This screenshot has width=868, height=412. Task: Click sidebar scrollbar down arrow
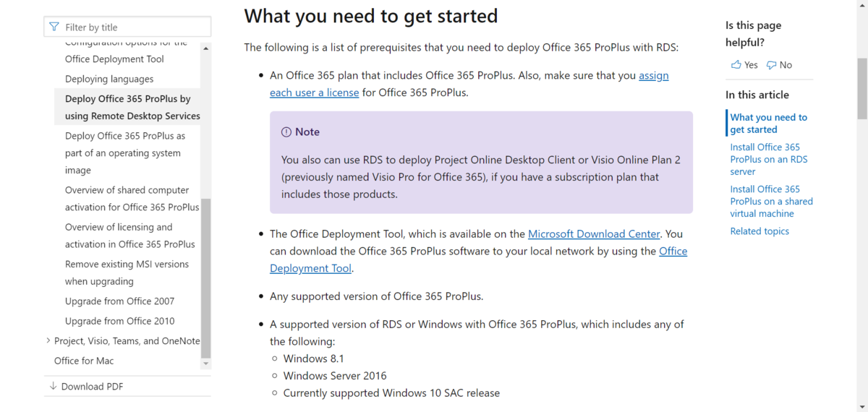(206, 364)
